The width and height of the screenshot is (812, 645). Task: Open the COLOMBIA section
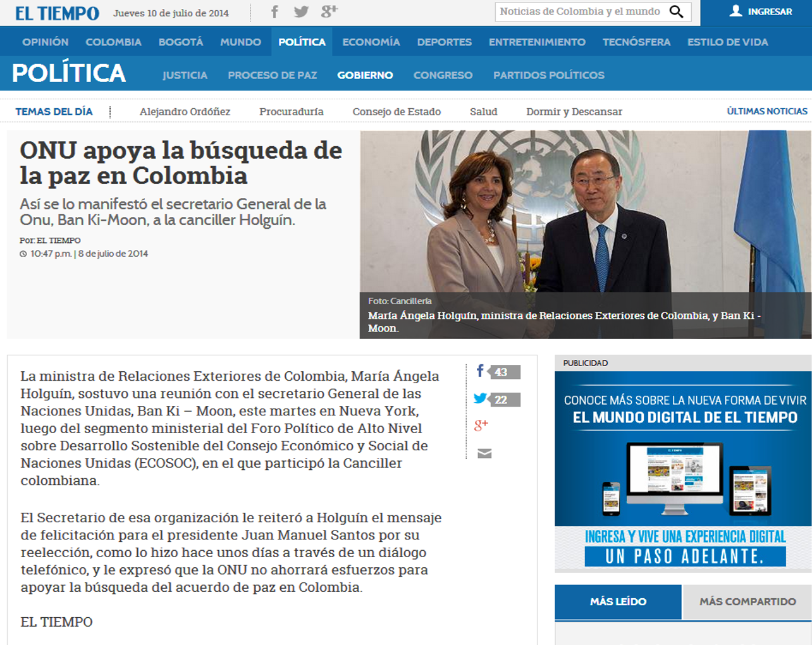(x=114, y=42)
